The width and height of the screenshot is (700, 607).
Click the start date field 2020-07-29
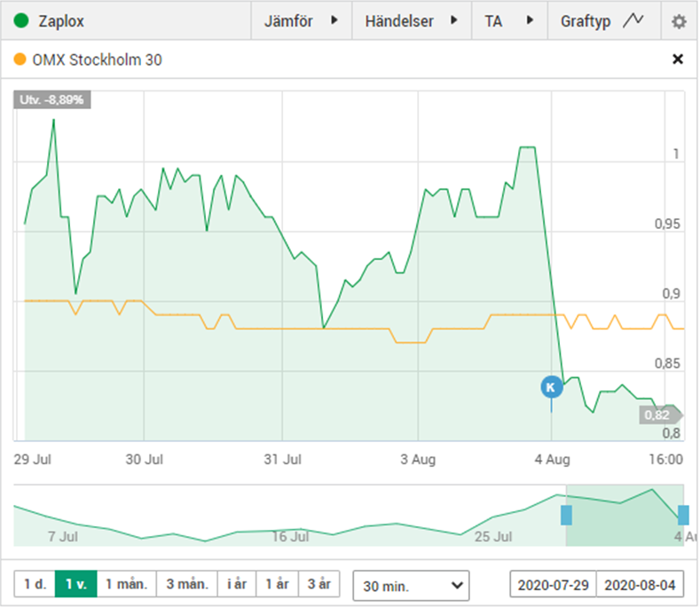pos(553,584)
